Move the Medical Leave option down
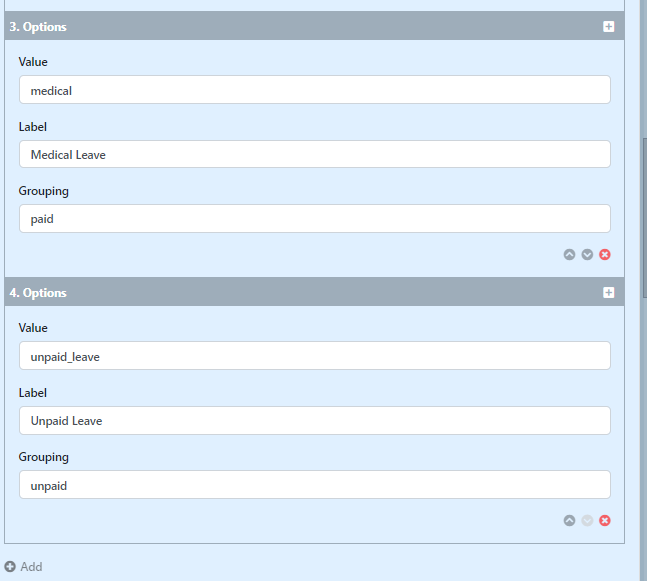Viewport: 647px width, 581px height. click(x=587, y=255)
